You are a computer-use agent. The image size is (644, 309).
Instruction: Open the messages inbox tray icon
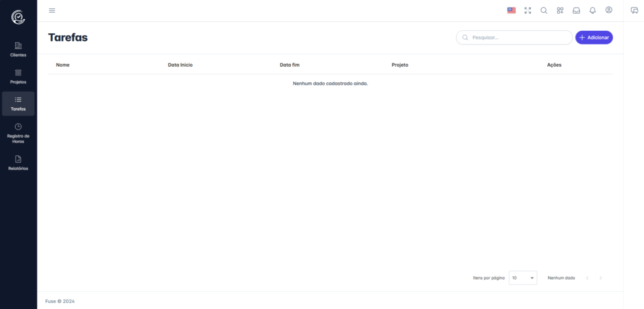pos(576,10)
